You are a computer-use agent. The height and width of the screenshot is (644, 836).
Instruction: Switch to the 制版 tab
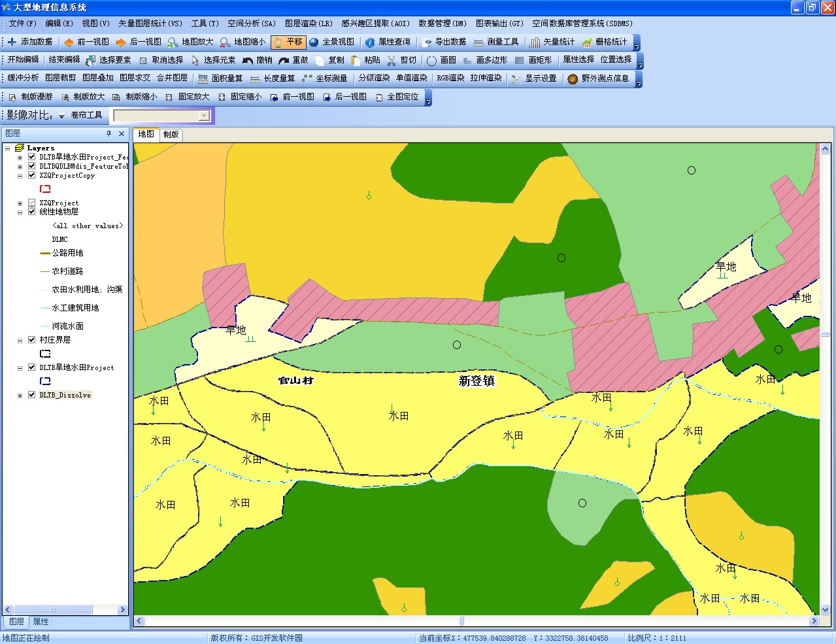click(170, 135)
